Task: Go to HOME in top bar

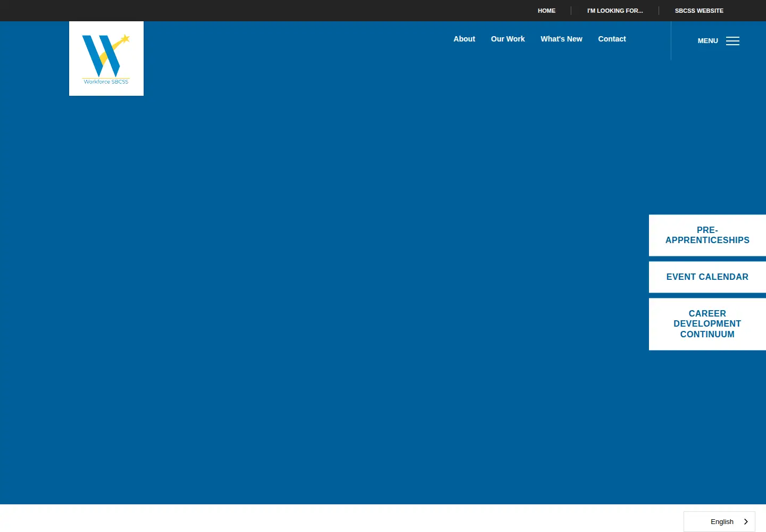Action: (546, 11)
